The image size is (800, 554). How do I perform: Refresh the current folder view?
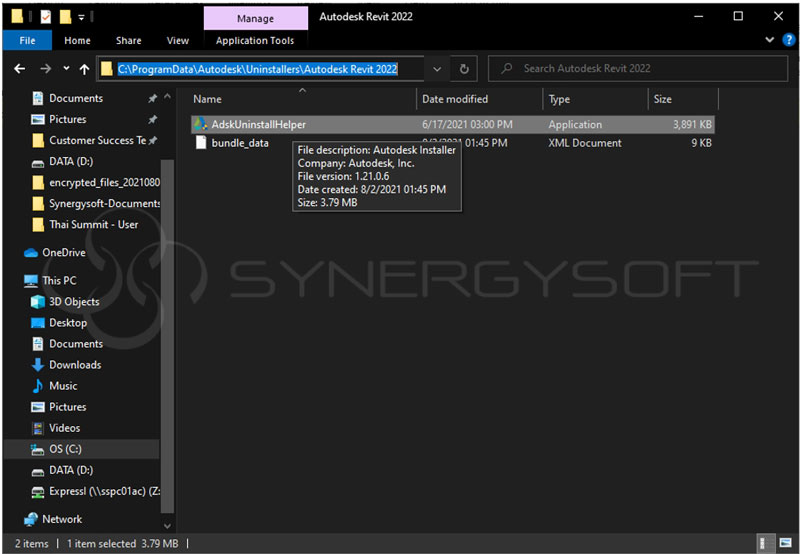[464, 69]
